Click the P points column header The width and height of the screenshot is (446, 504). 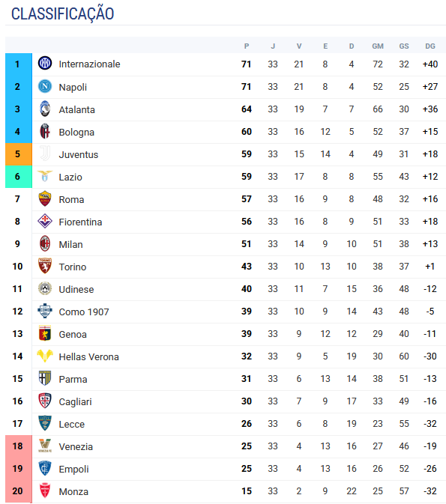(x=247, y=46)
